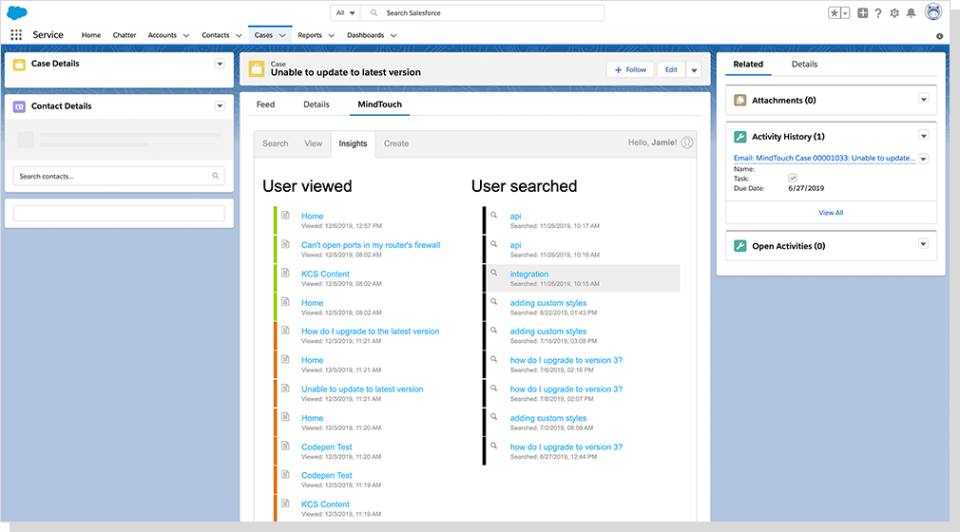
Task: Select the MindTouch tab
Action: [380, 105]
